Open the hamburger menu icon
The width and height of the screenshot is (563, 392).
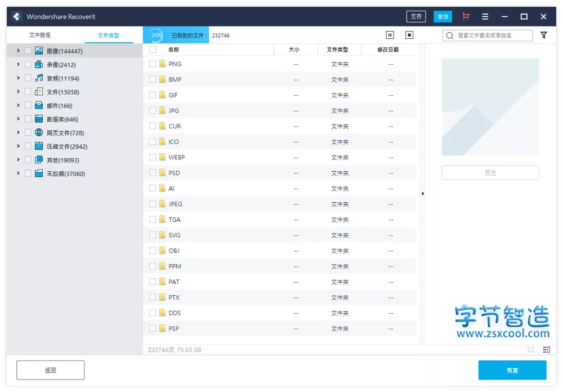pos(485,16)
